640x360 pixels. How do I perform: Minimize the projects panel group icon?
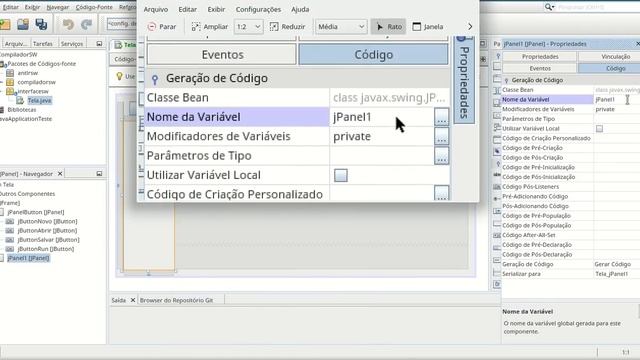pyautogui.click(x=99, y=44)
